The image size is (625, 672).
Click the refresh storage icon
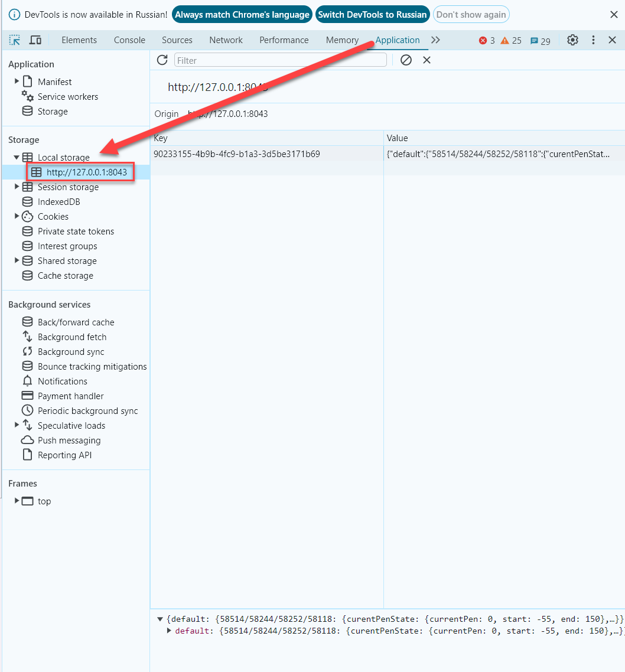[162, 60]
